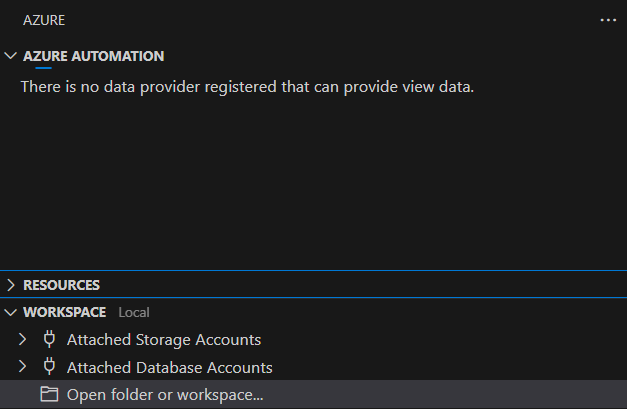Viewport: 627px width, 409px height.
Task: Click the WORKSPACE section header title
Action: 65,312
